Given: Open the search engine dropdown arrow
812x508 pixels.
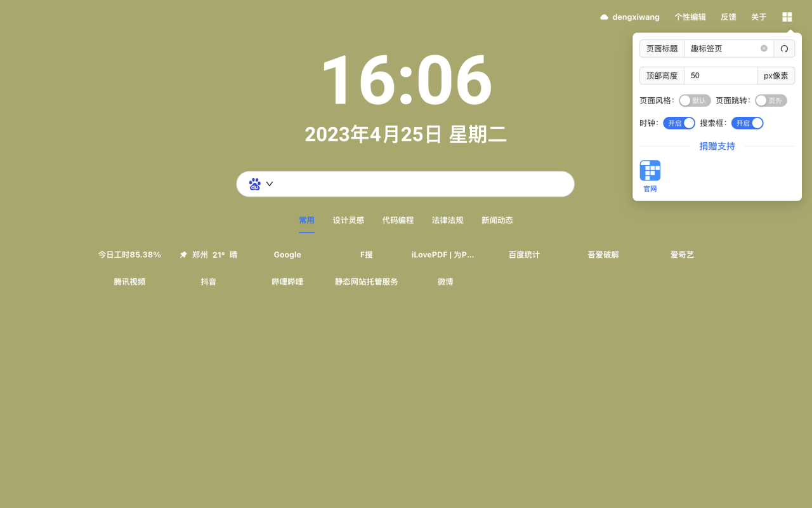Looking at the screenshot, I should 269,184.
